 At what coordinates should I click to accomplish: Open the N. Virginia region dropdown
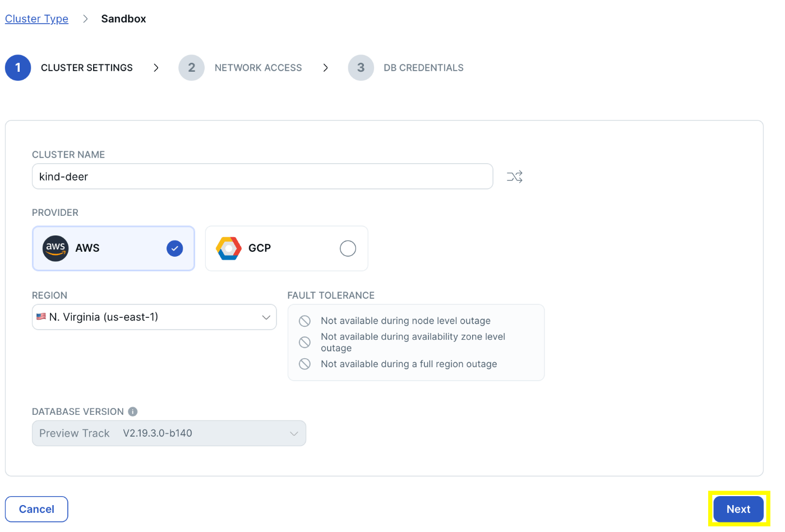click(154, 316)
